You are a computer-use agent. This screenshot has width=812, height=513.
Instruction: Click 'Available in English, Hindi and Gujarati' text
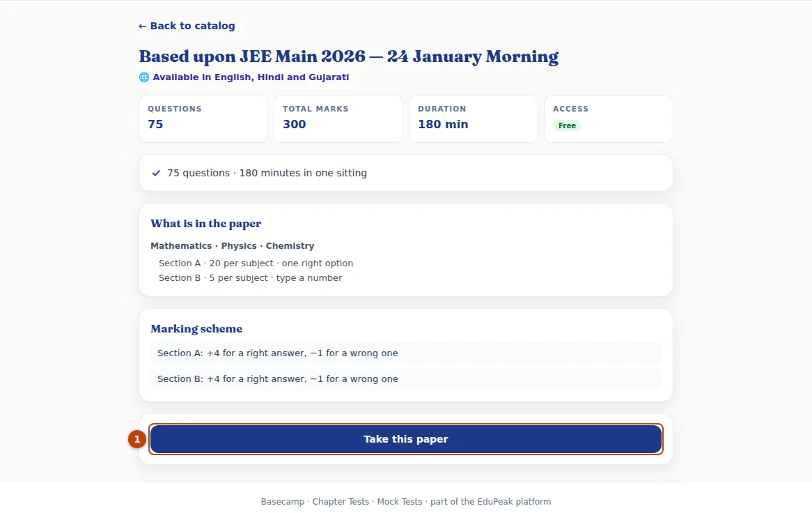(251, 77)
